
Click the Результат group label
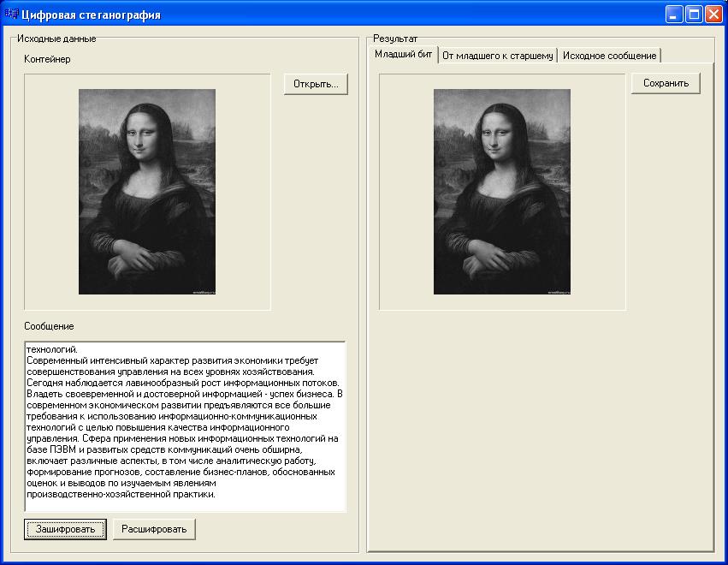(x=395, y=39)
